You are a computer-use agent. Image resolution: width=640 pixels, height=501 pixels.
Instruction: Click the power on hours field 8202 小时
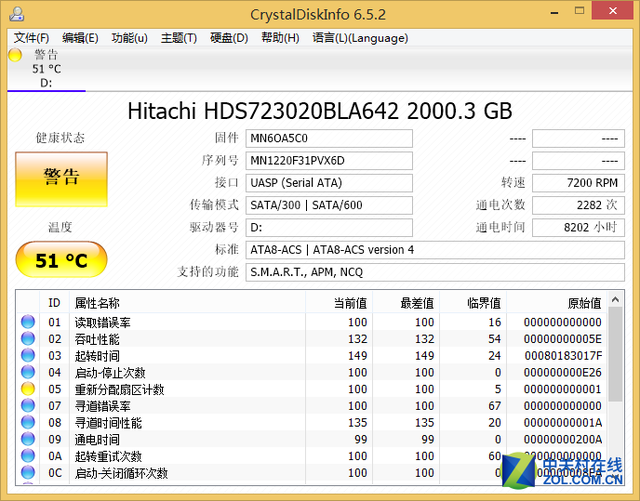click(578, 227)
